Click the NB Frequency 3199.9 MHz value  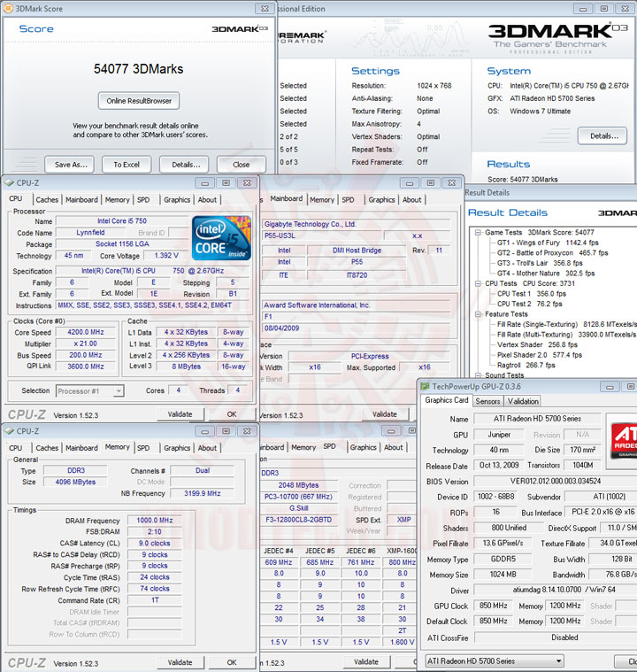(203, 494)
